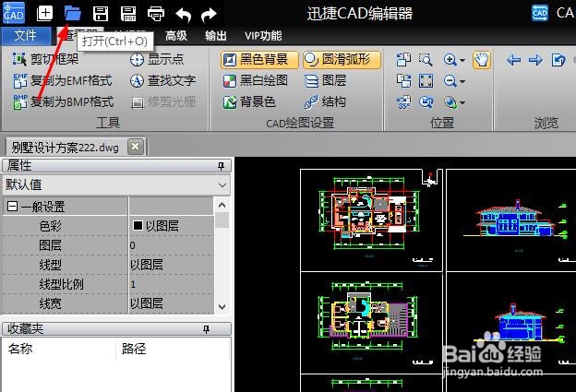Open the VIP功能 tab
576x392 pixels.
coord(263,36)
